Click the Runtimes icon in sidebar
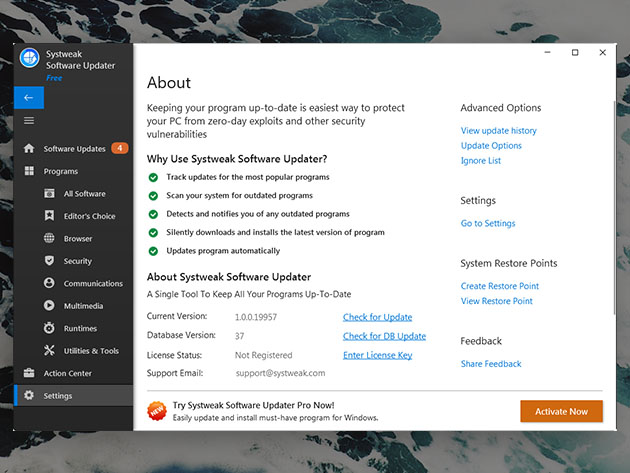This screenshot has height=473, width=630. click(49, 329)
